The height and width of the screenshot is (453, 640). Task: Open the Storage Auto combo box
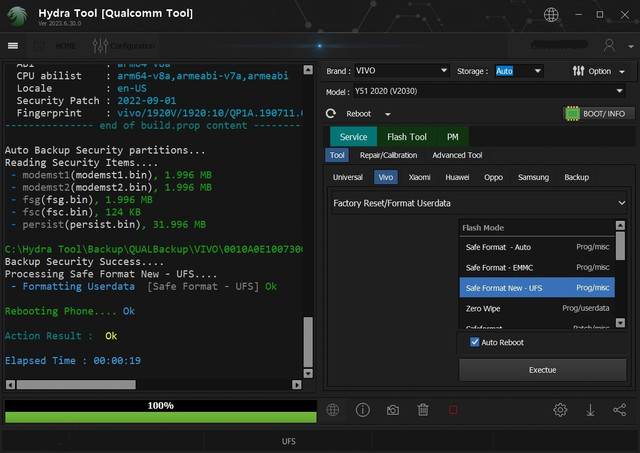tap(518, 71)
